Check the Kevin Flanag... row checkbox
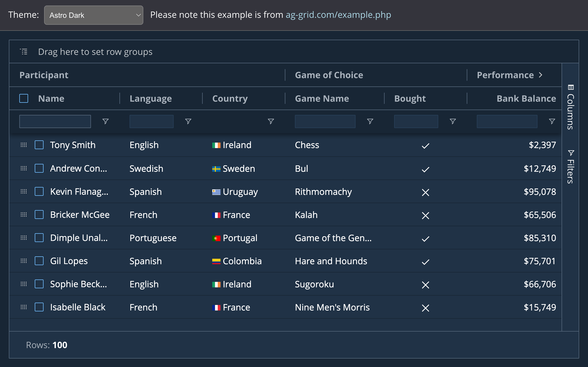The image size is (588, 367). pyautogui.click(x=39, y=192)
